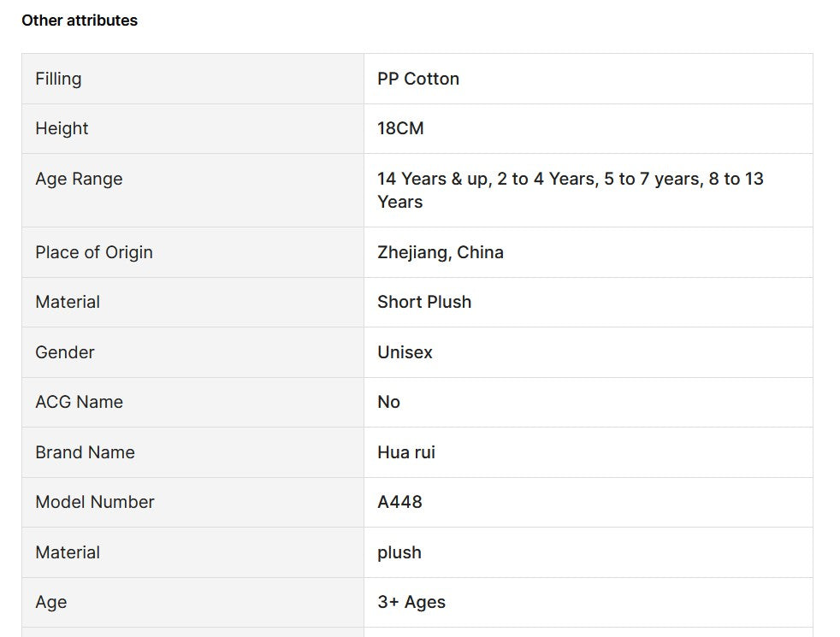The width and height of the screenshot is (840, 637).
Task: Click the age range values text
Action: tap(570, 190)
